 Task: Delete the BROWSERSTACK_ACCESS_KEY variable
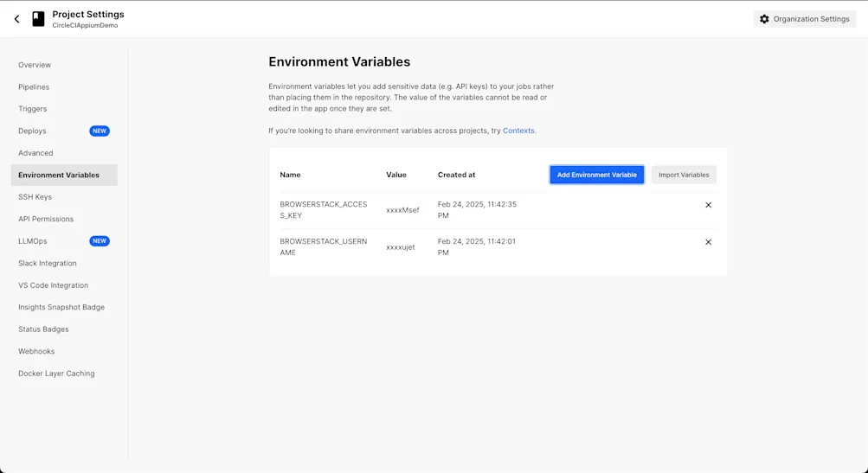point(708,205)
